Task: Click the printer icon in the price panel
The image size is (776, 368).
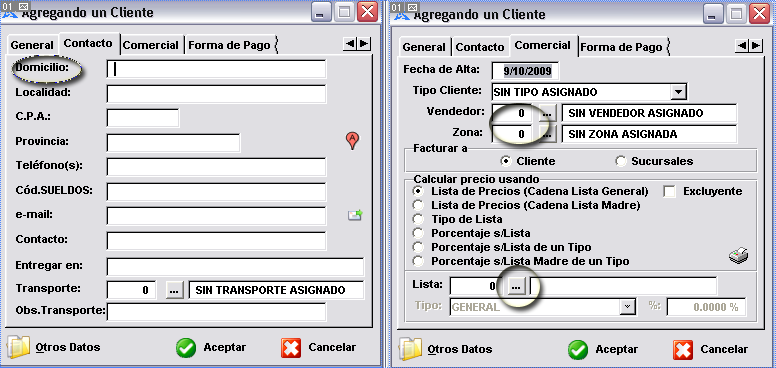Action: (x=738, y=256)
